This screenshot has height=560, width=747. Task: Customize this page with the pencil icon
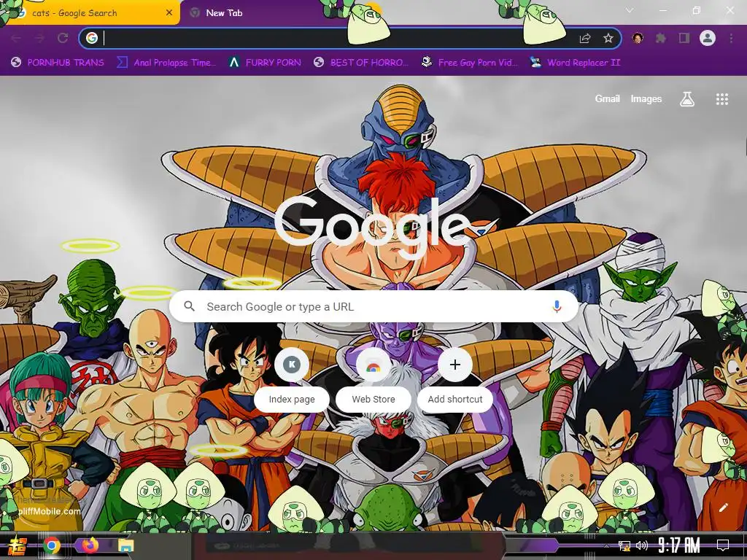[724, 507]
